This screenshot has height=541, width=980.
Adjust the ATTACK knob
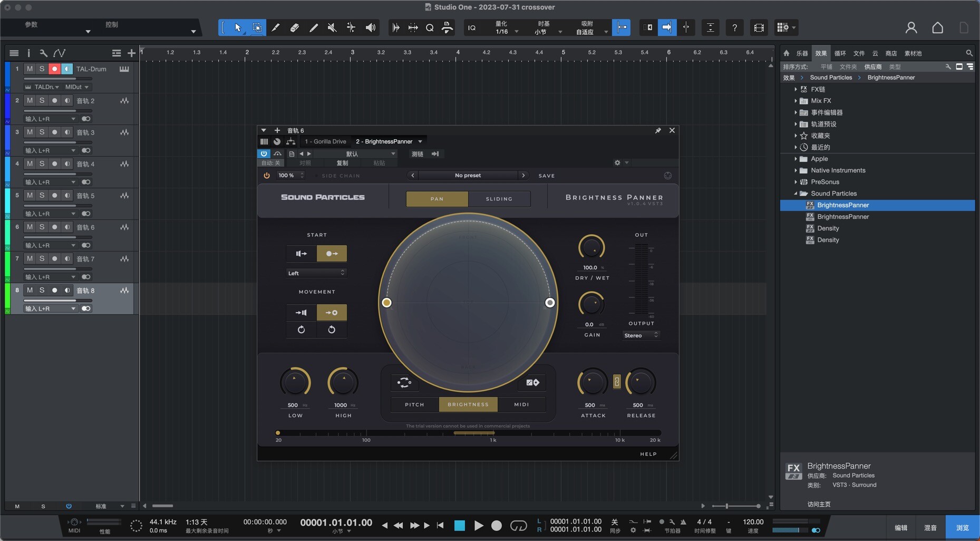593,382
